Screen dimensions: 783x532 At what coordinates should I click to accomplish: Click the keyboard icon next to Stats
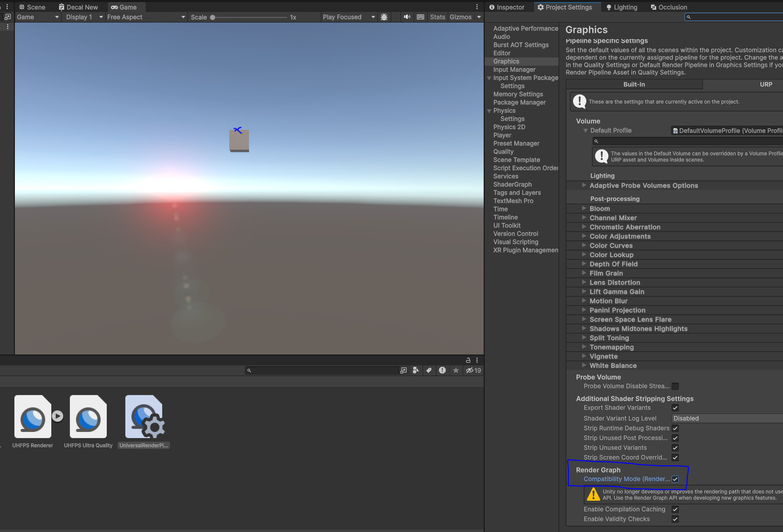(421, 17)
